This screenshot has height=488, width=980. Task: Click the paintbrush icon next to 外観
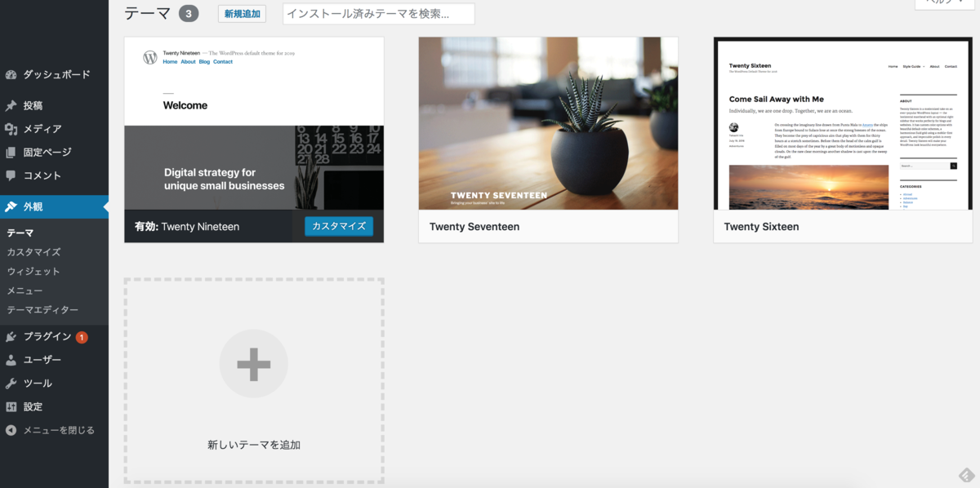point(11,206)
